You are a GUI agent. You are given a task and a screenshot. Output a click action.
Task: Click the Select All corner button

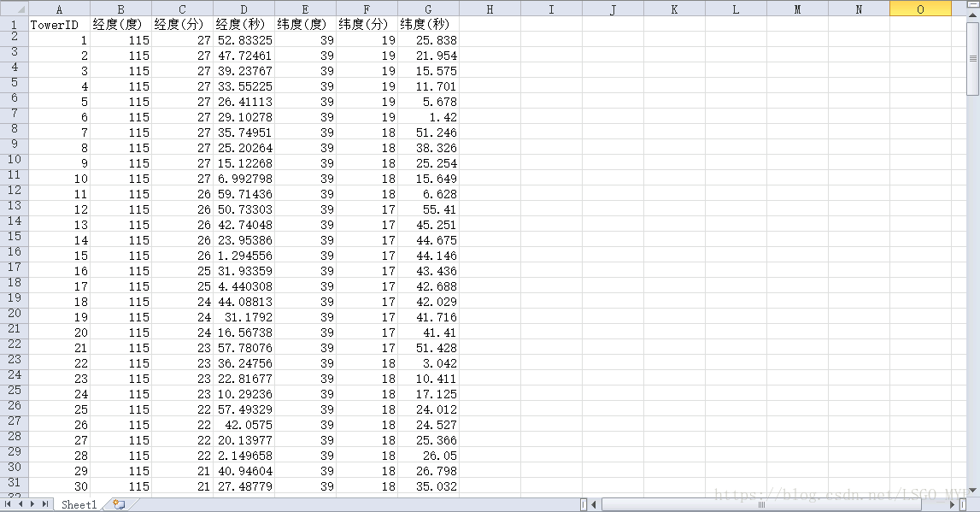(14, 9)
